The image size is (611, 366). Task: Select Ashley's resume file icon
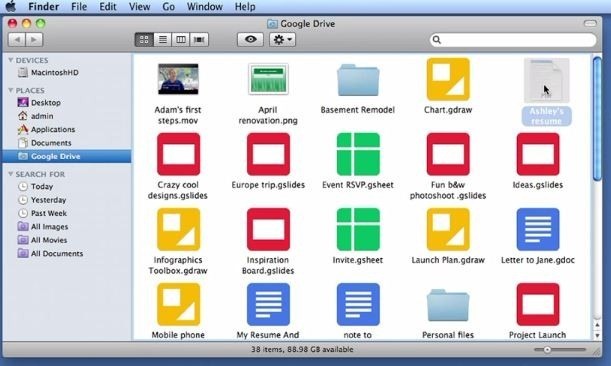pyautogui.click(x=546, y=80)
